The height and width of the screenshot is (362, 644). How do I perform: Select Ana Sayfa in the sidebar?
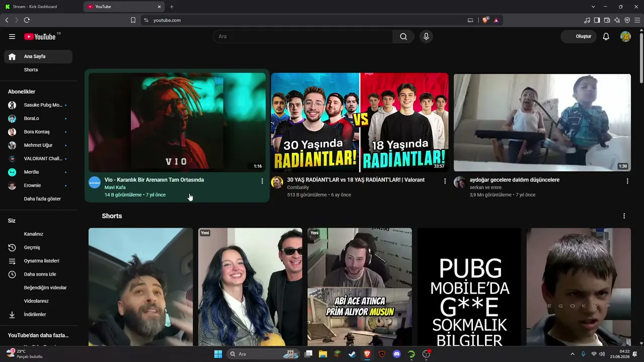pyautogui.click(x=38, y=57)
